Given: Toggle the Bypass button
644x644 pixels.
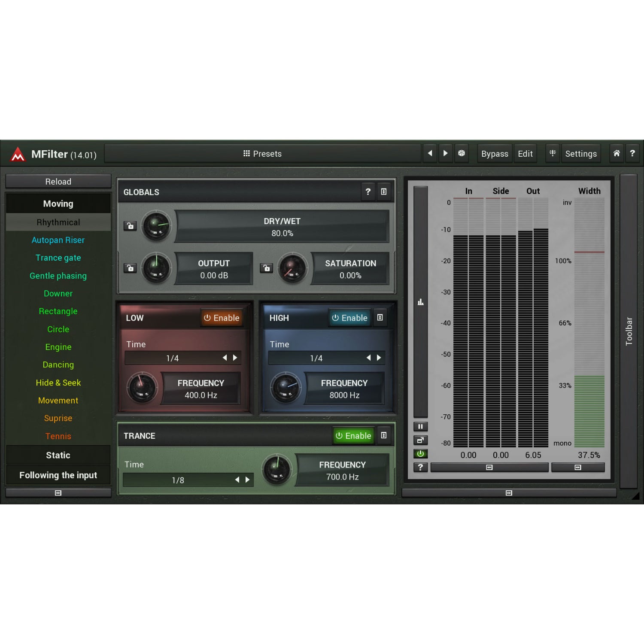Looking at the screenshot, I should click(x=495, y=154).
